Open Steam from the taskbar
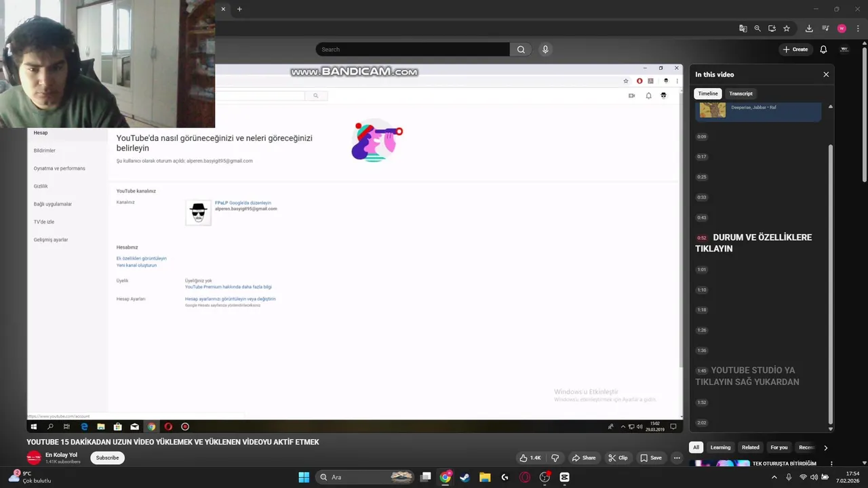The height and width of the screenshot is (488, 868). pyautogui.click(x=465, y=477)
